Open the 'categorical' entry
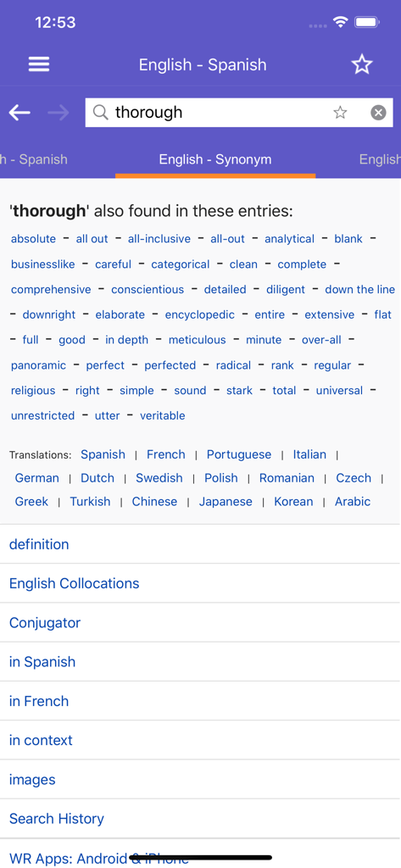 tap(181, 264)
